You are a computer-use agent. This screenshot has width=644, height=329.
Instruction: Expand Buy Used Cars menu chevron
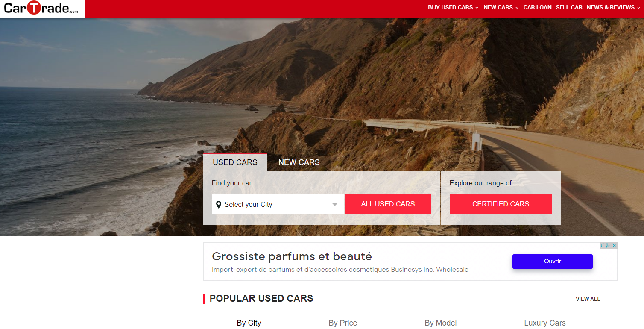[x=477, y=8]
